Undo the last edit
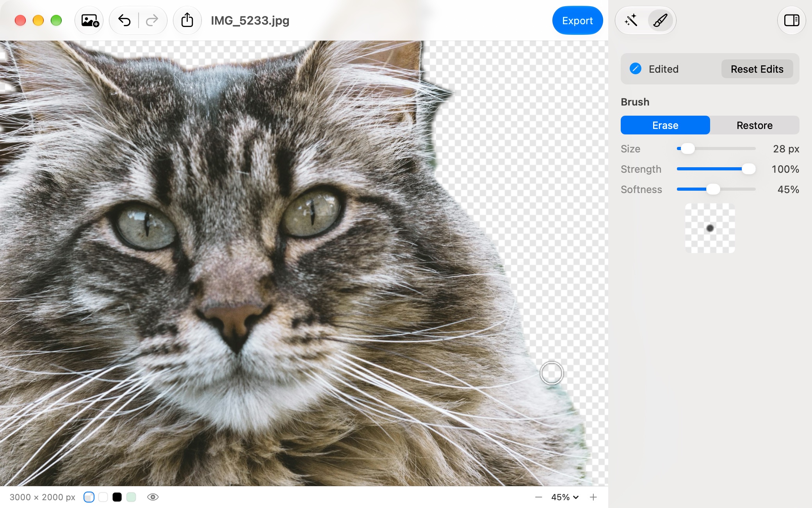 pos(124,20)
